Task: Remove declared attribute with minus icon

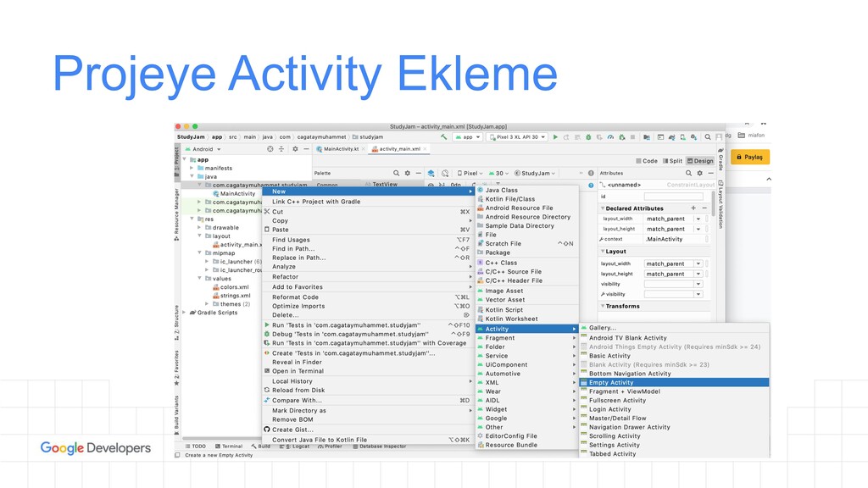Action: tap(704, 208)
